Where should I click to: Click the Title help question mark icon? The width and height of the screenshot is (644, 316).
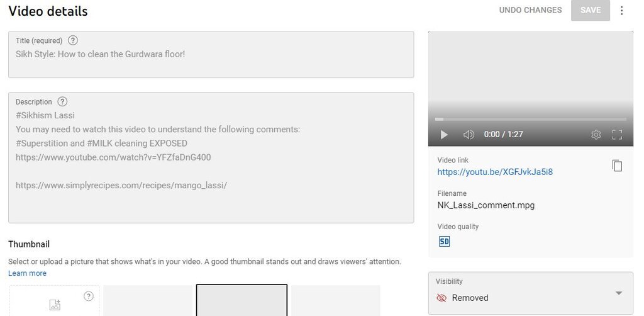pos(73,40)
